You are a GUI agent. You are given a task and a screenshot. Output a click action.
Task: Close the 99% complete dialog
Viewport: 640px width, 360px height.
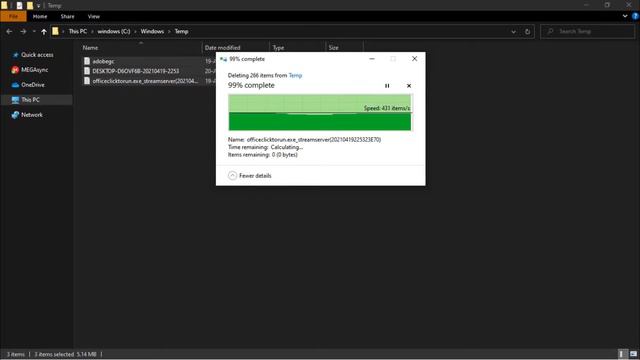414,59
